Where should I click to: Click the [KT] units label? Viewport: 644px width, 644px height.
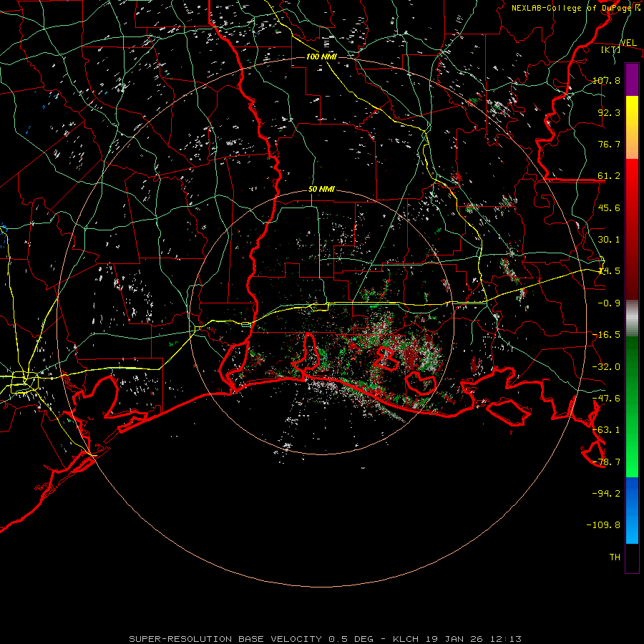pyautogui.click(x=611, y=49)
